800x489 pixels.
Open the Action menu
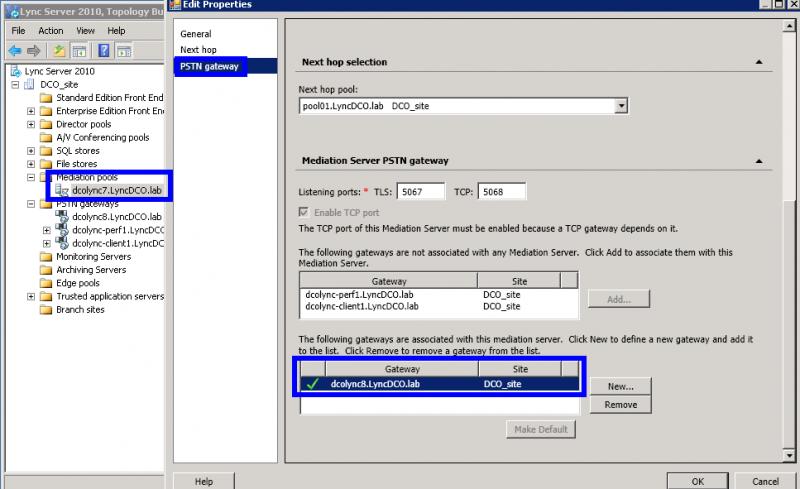pos(50,31)
